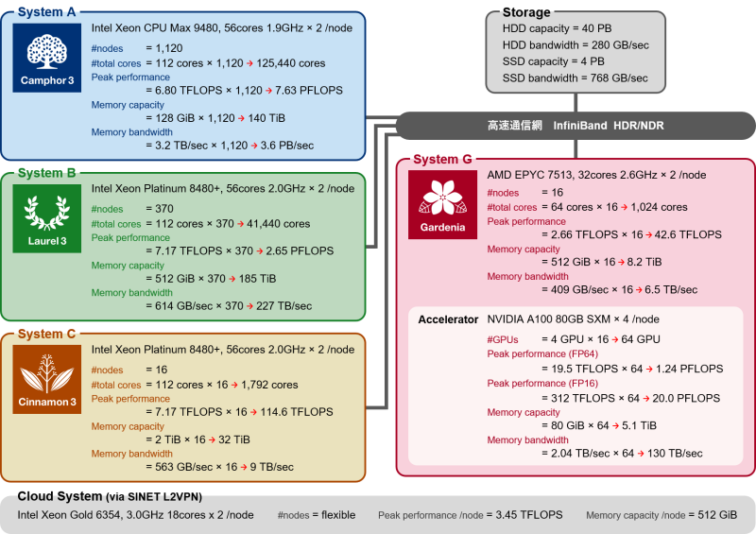Screen dimensions: 756x534
Task: Click '64 GPU' count value
Action: tap(641, 339)
